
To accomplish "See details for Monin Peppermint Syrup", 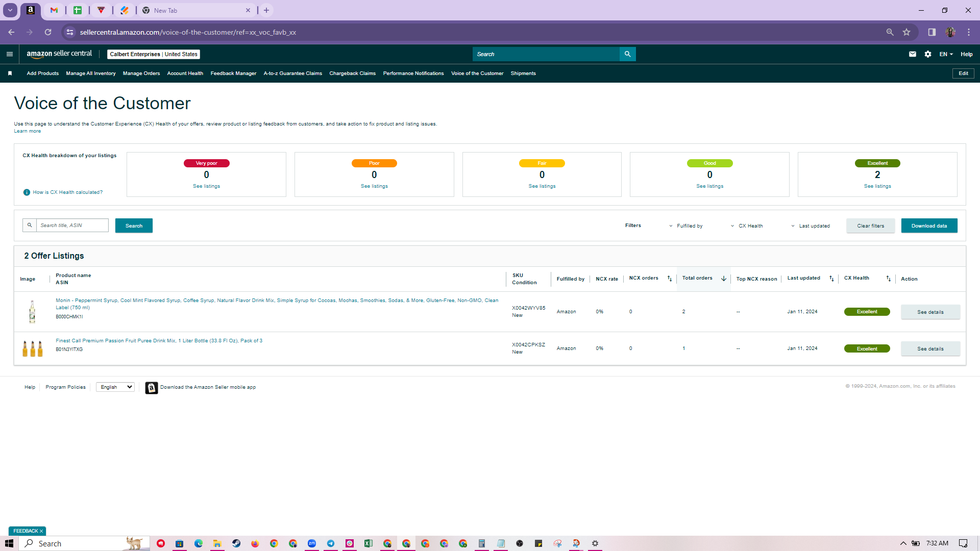I will click(930, 312).
